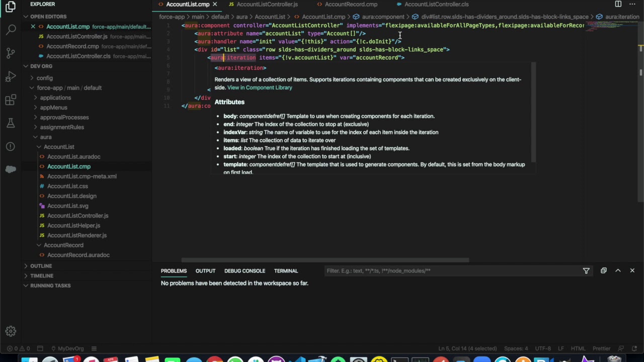Screen dimensions: 644x362
Task: Open the Source Control view
Action: tap(11, 53)
